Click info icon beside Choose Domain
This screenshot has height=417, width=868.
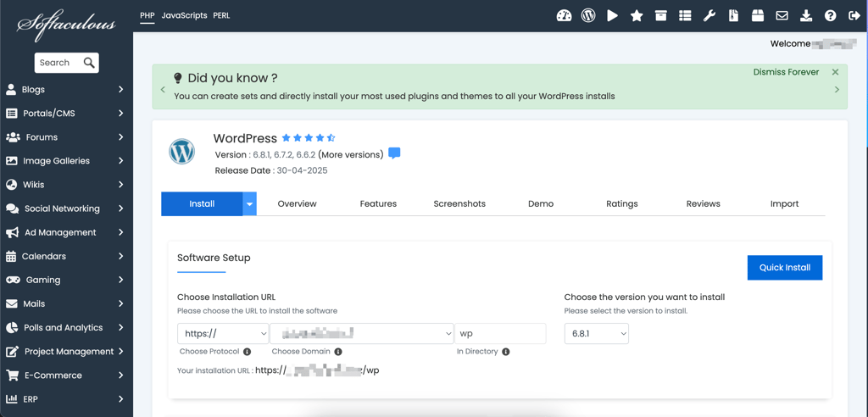(338, 352)
